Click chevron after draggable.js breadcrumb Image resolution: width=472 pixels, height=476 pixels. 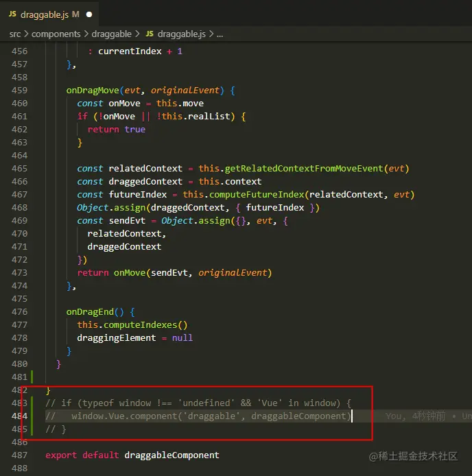[211, 34]
